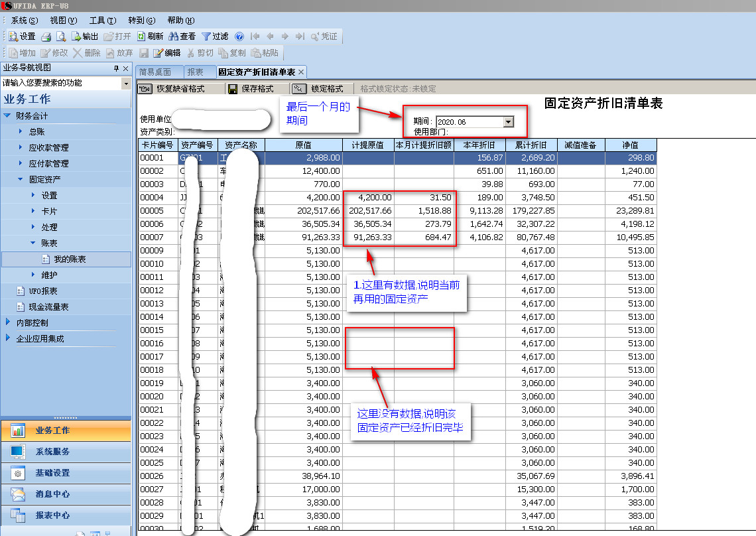Open the 期间 period dropdown
756x536 pixels.
coord(508,121)
